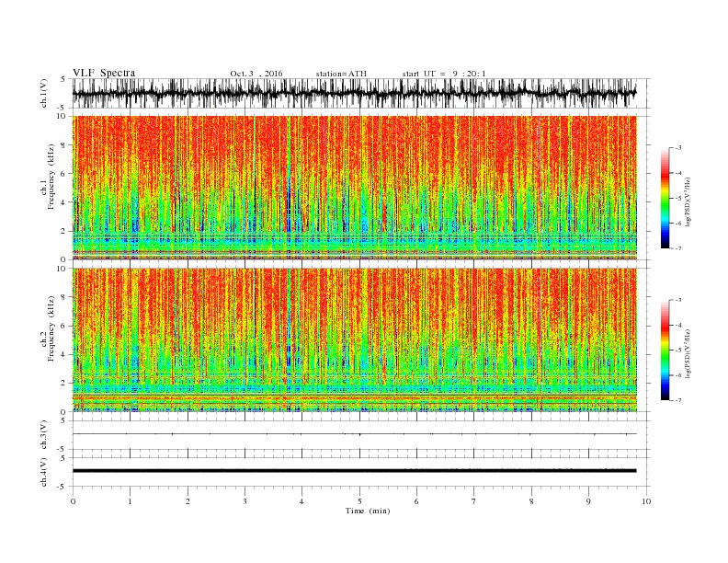Viewport: 728px width, 563px height.
Task: Click time axis tick label "5"
Action: pyautogui.click(x=359, y=501)
